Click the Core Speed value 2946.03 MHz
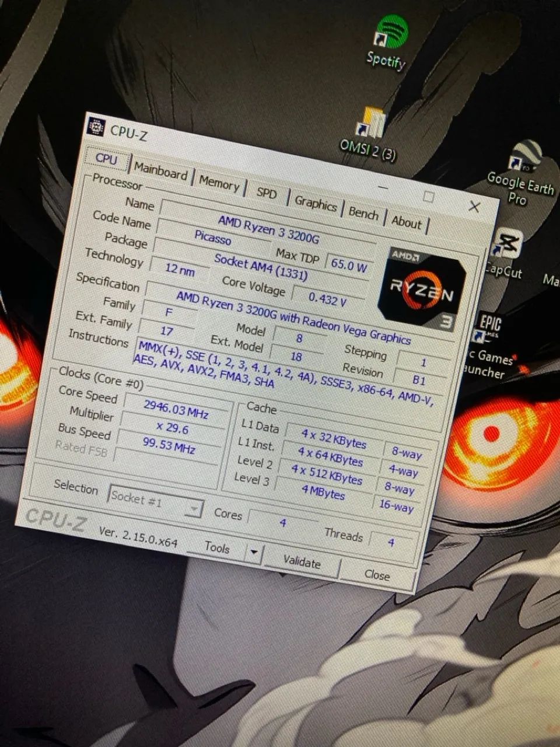560x747 pixels. point(176,409)
